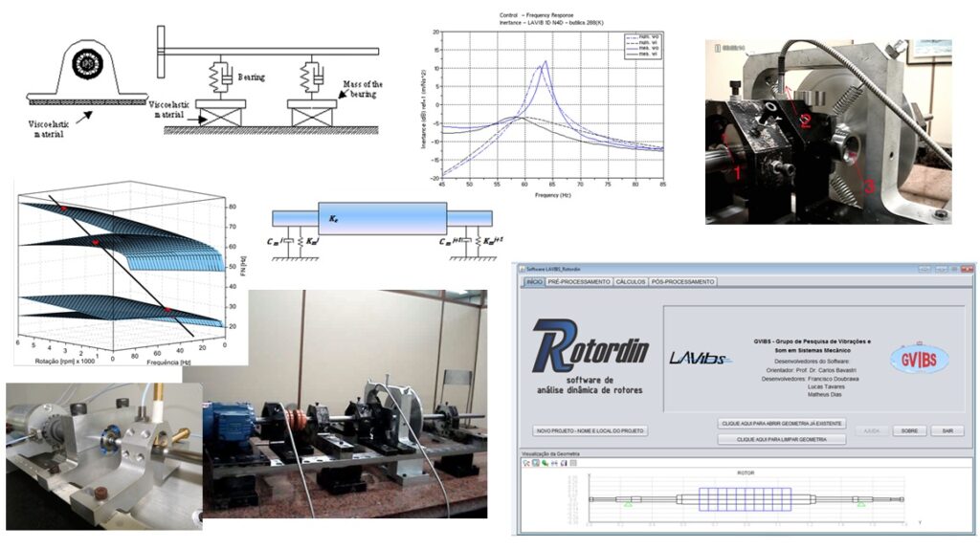
Task: Click the button to open existing geometry
Action: click(782, 423)
